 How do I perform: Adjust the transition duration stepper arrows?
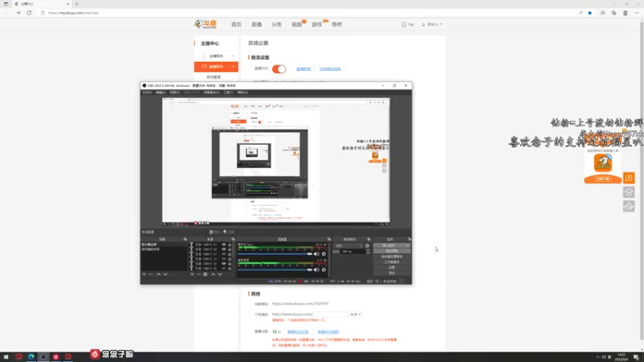pos(368,251)
